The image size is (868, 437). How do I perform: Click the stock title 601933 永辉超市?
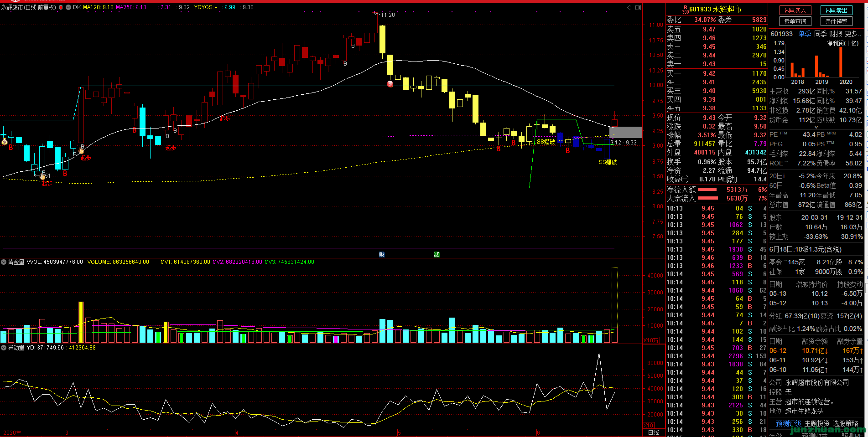click(715, 9)
